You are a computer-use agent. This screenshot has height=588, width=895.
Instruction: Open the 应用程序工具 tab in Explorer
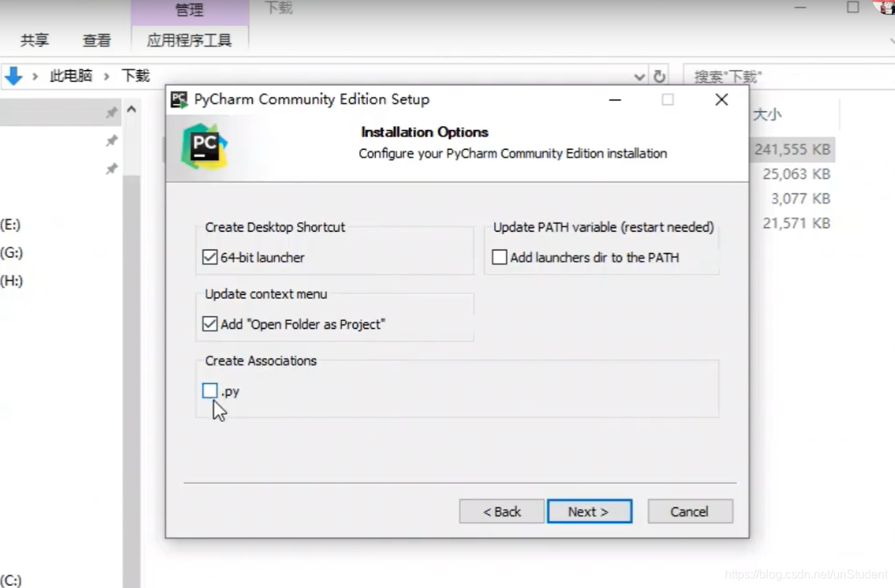click(x=189, y=40)
